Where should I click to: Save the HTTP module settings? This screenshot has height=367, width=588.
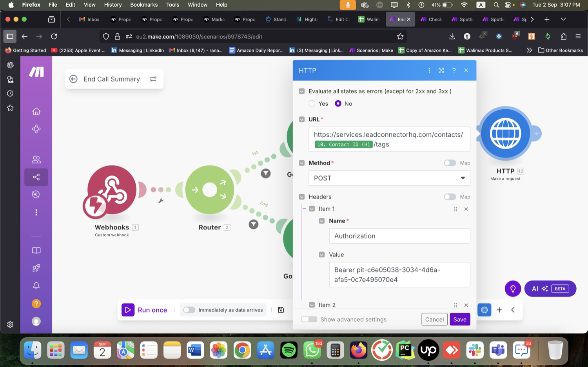coord(460,319)
